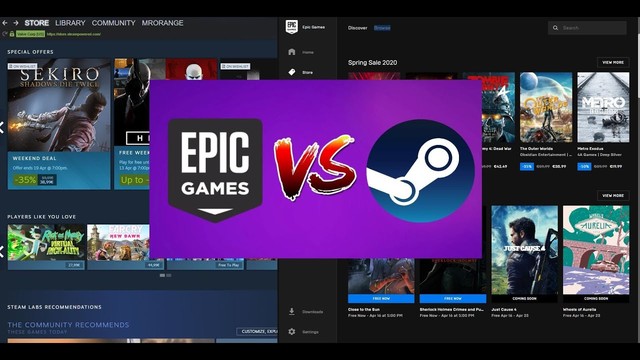Click the Epic Games logo in sidebar
This screenshot has width=640, height=360.
291,27
